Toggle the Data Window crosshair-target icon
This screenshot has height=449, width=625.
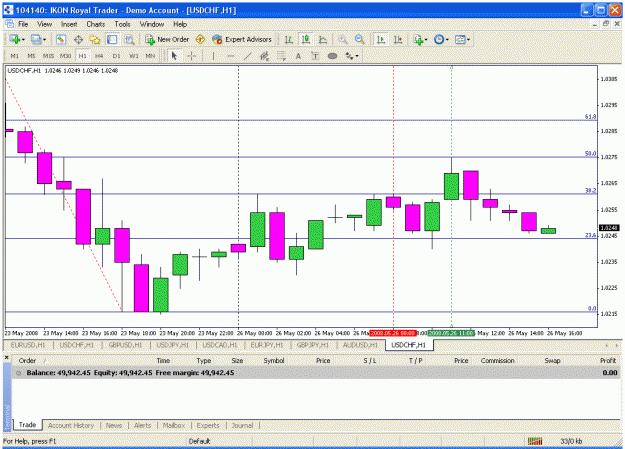coord(78,39)
